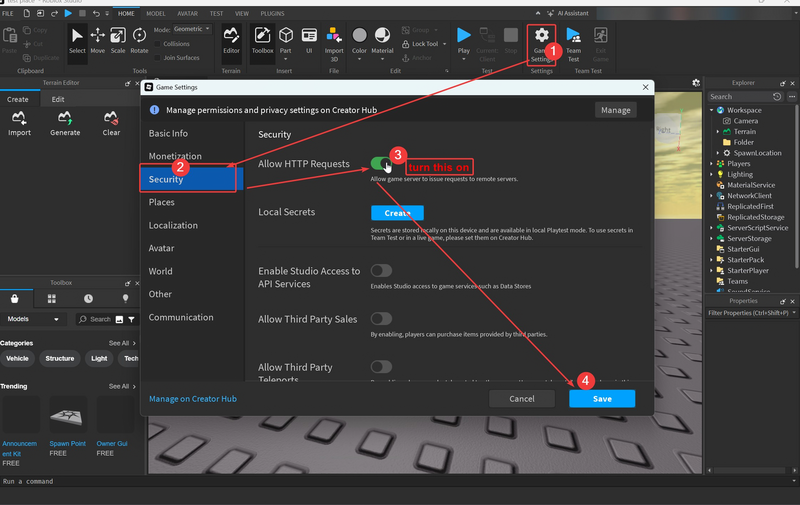
Task: Open the Terrain Editor button
Action: click(x=231, y=41)
